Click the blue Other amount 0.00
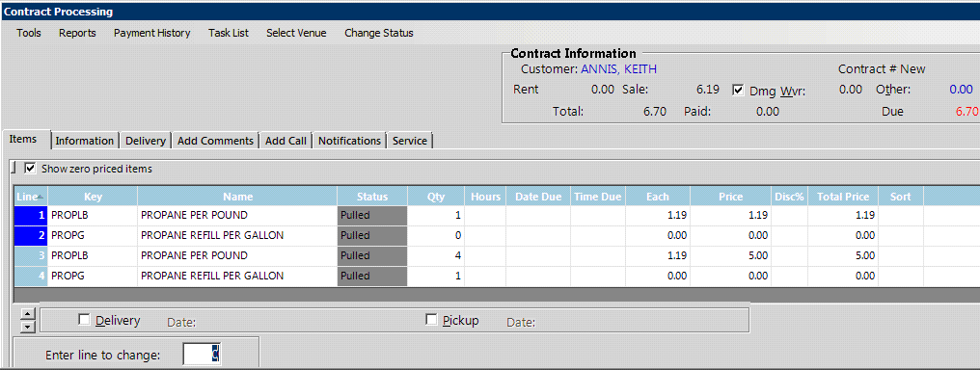Viewport: 980px width, 370px height. point(962,90)
